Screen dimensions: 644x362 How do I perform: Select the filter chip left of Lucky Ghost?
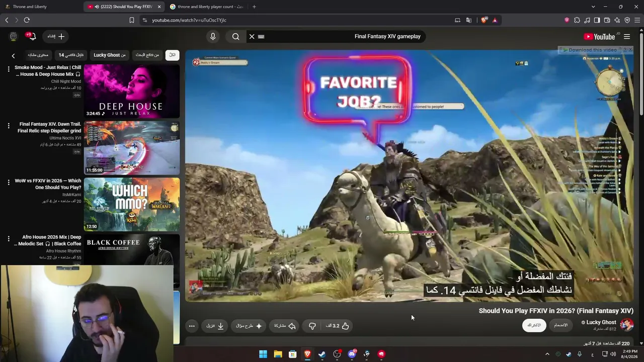(71, 55)
